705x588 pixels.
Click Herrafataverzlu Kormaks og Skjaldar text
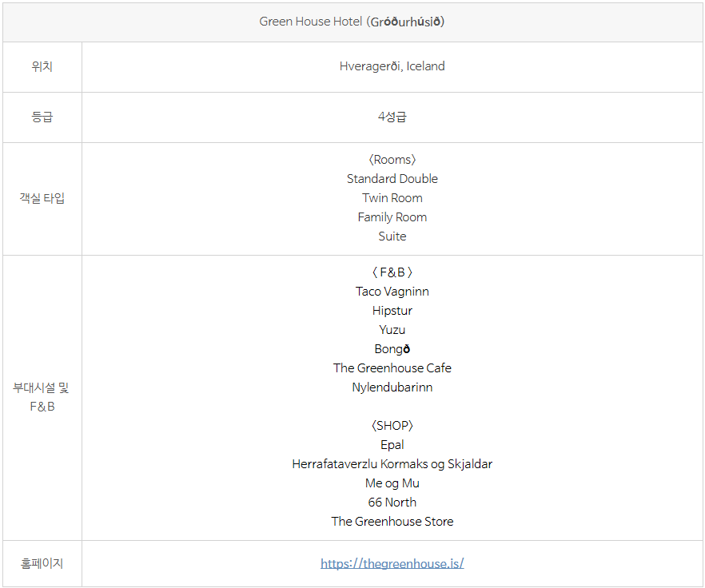[x=392, y=464]
